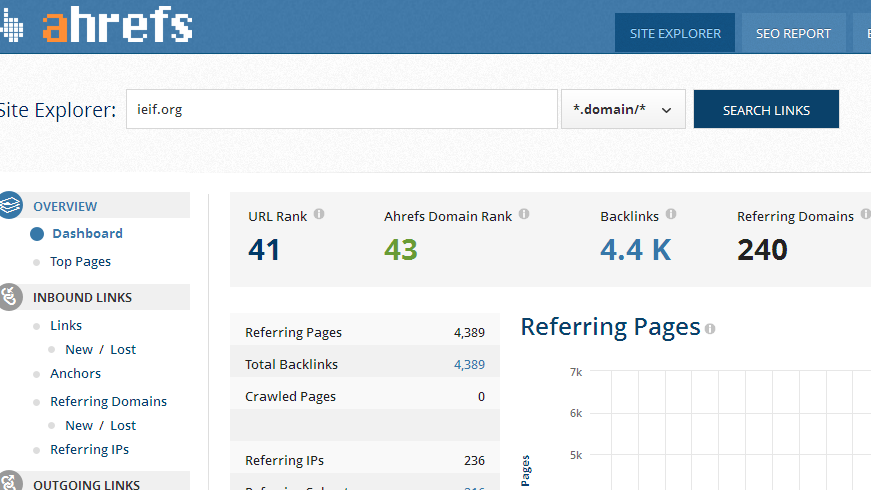Switch to the SEO Report tab
The height and width of the screenshot is (490, 871).
tap(793, 33)
